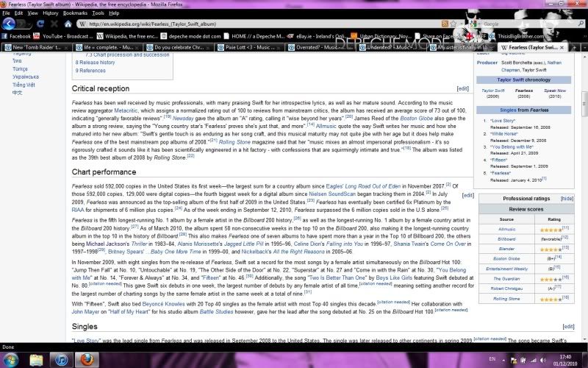Follow the Rolling Stone magazine link
Image resolution: width=588 pixels, height=368 pixels.
pos(234,142)
